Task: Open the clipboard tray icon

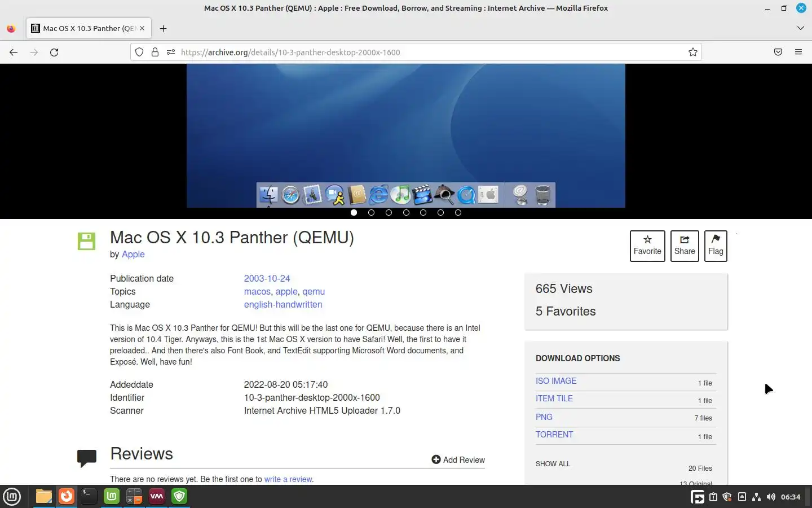Action: pyautogui.click(x=713, y=497)
